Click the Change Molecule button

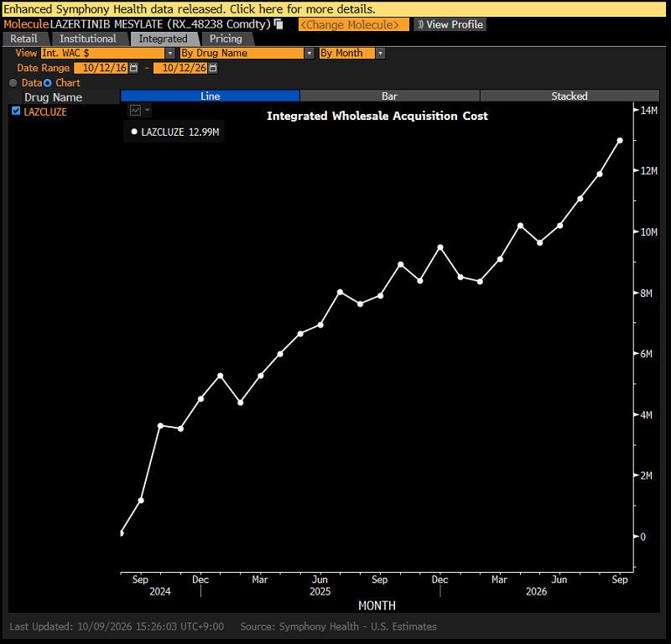[x=353, y=25]
